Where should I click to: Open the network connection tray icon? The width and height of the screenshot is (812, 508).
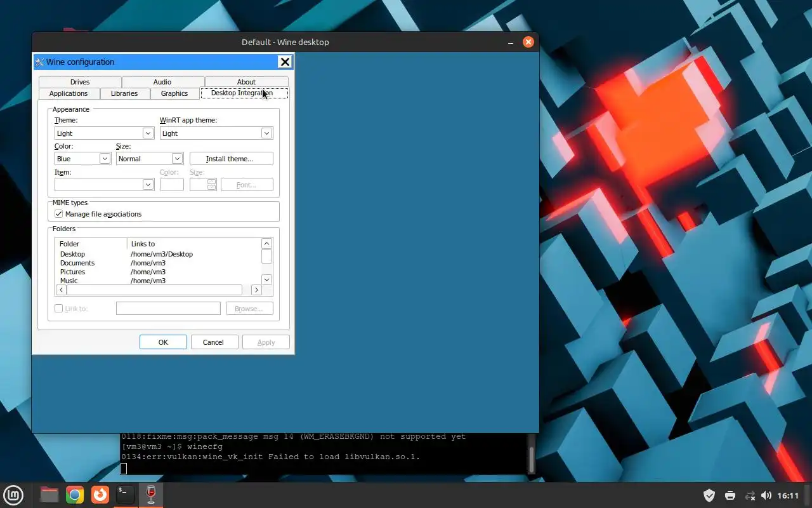pos(750,495)
